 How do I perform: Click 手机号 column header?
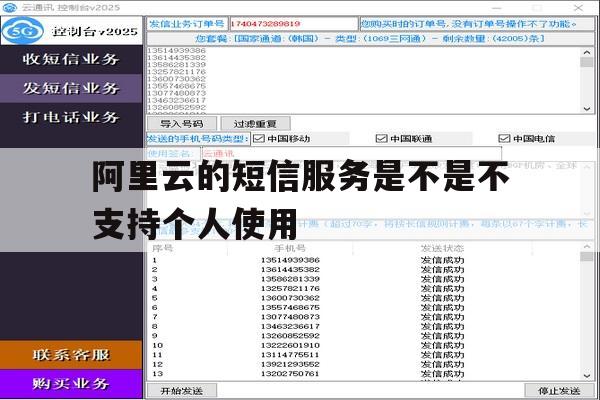(x=290, y=248)
